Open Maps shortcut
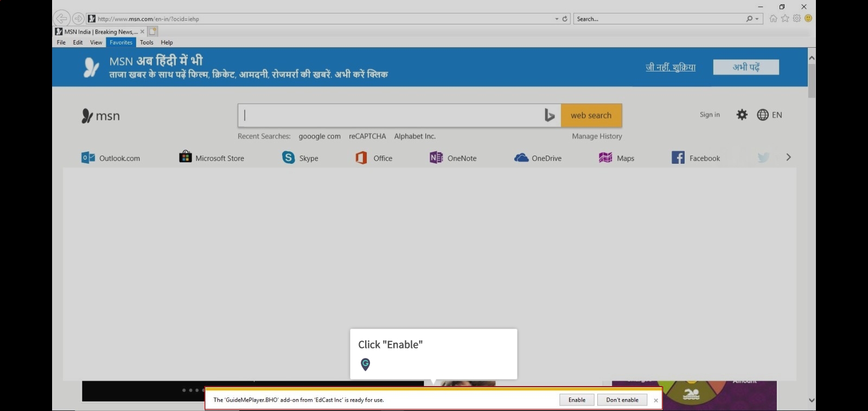The width and height of the screenshot is (868, 411). [616, 158]
